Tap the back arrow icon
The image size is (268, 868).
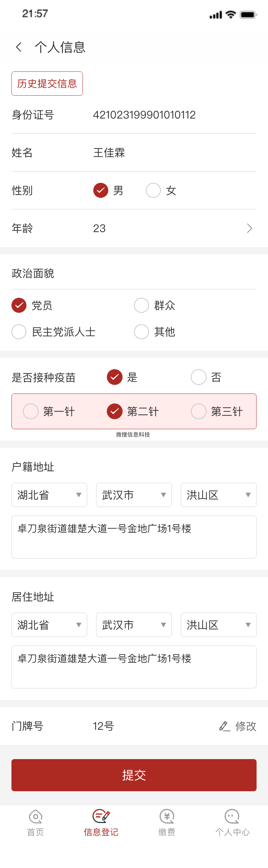point(19,47)
